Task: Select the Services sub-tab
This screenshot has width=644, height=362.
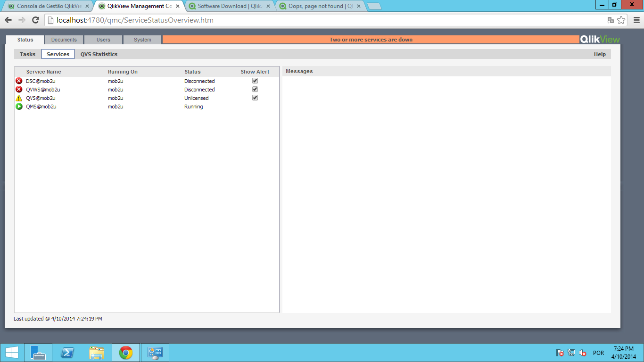Action: pyautogui.click(x=58, y=54)
